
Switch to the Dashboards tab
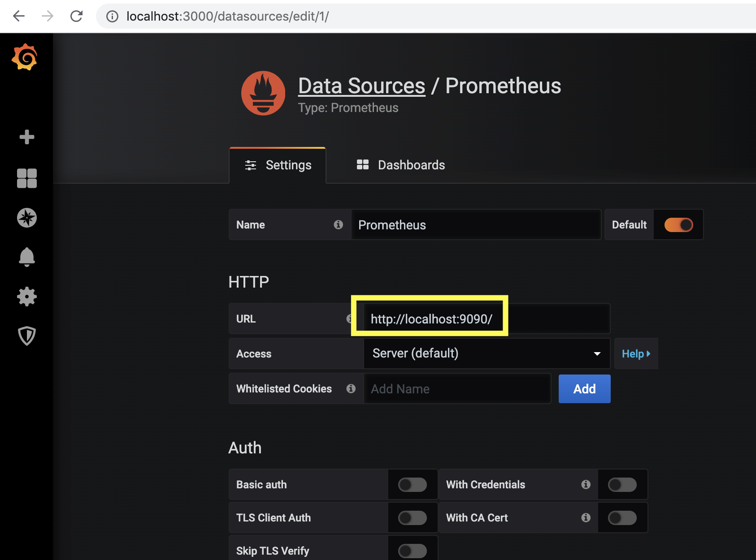click(400, 165)
